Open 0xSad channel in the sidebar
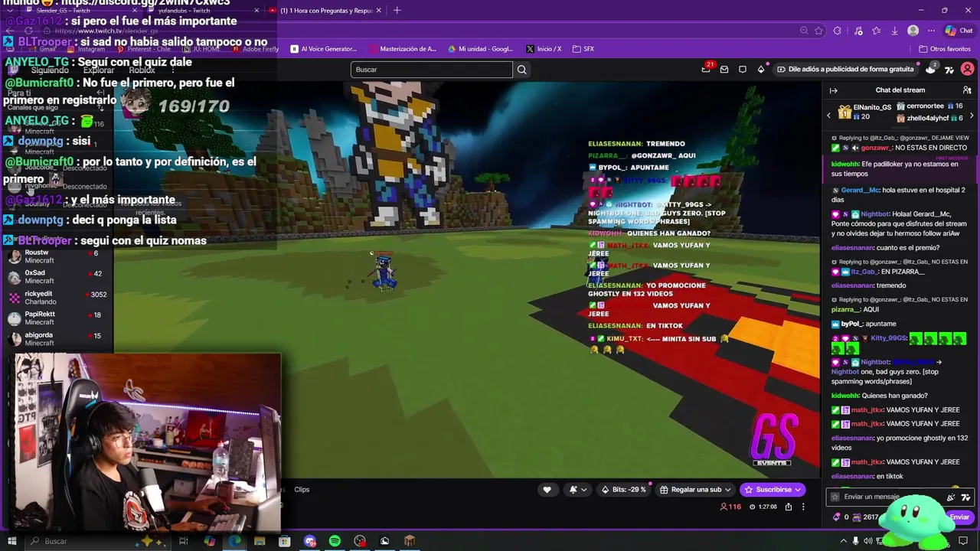The width and height of the screenshot is (980, 551). click(57, 277)
